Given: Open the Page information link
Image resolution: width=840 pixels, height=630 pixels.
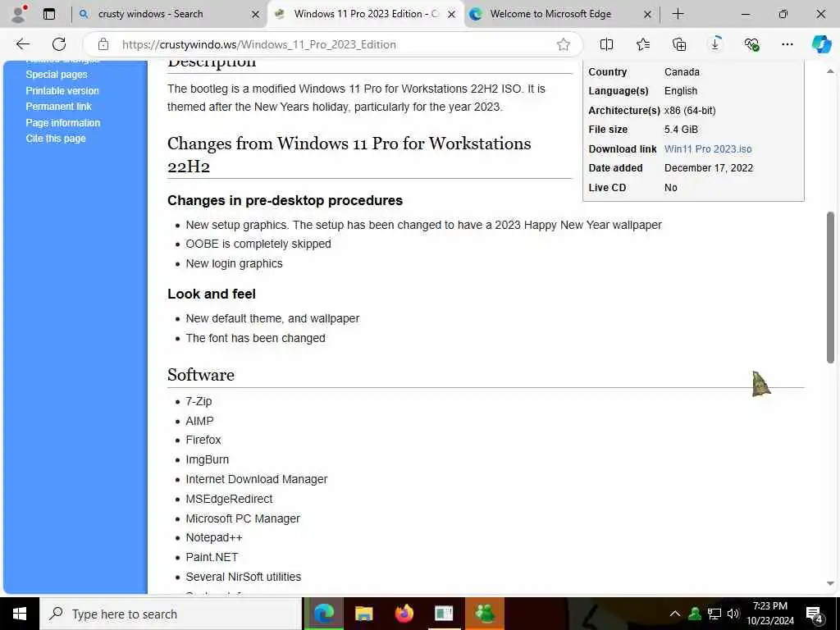Looking at the screenshot, I should [62, 123].
